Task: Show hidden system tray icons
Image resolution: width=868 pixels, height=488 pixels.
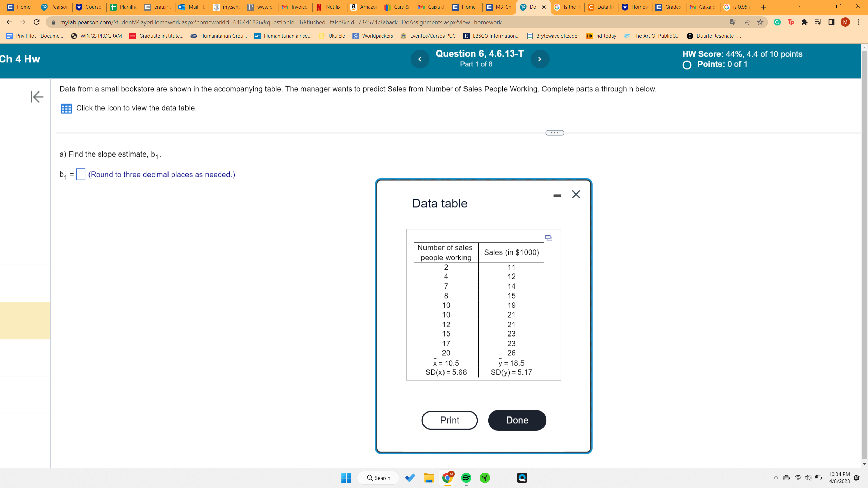Action: tap(776, 478)
